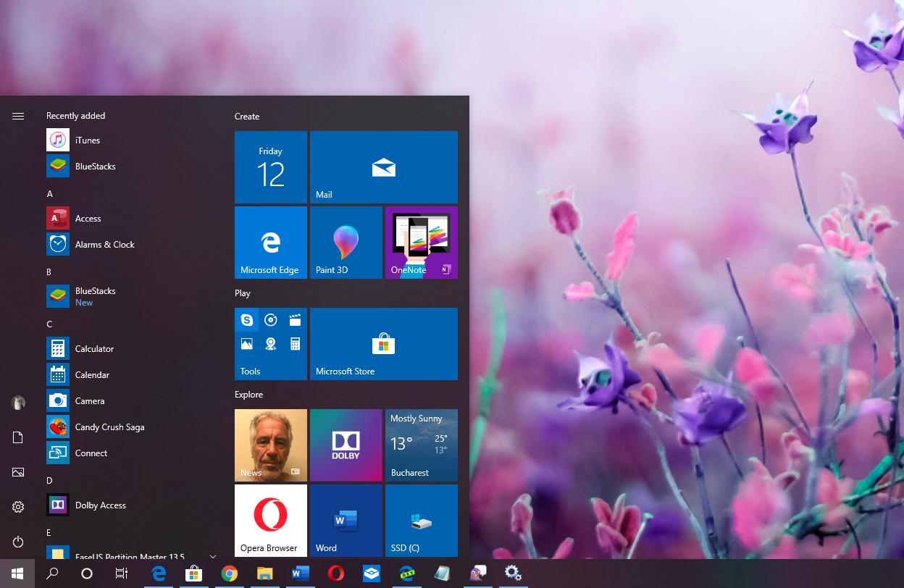904x588 pixels.
Task: Click the Windows Start button
Action: (17, 574)
